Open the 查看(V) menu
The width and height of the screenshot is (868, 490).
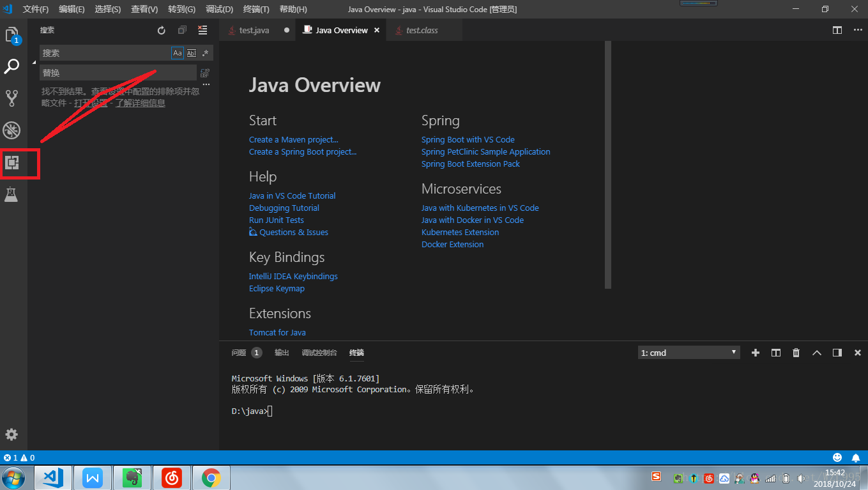tap(144, 10)
